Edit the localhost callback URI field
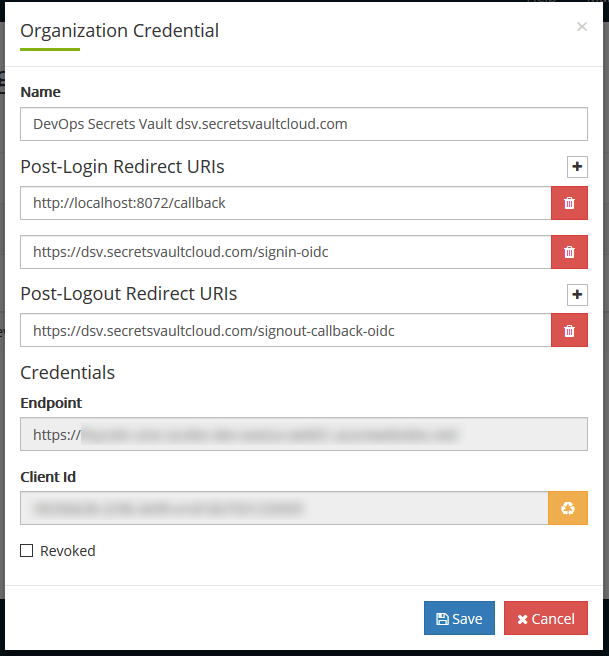Image resolution: width=609 pixels, height=656 pixels. pyautogui.click(x=285, y=203)
